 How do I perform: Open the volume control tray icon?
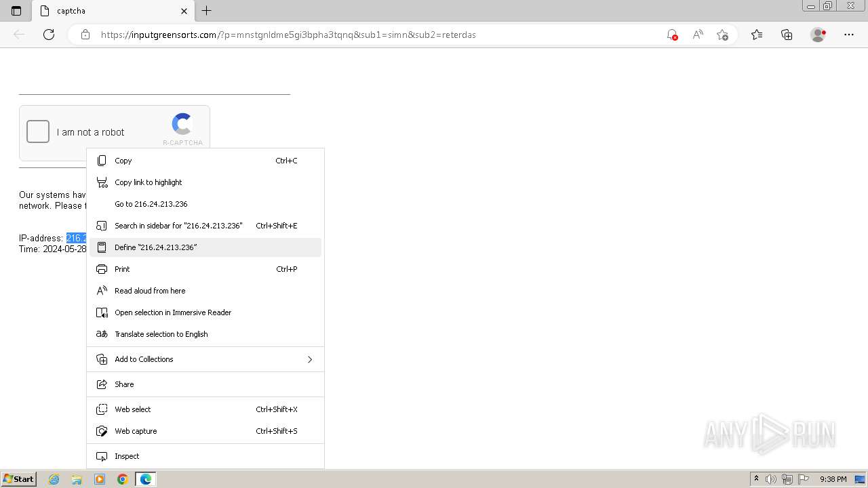770,479
